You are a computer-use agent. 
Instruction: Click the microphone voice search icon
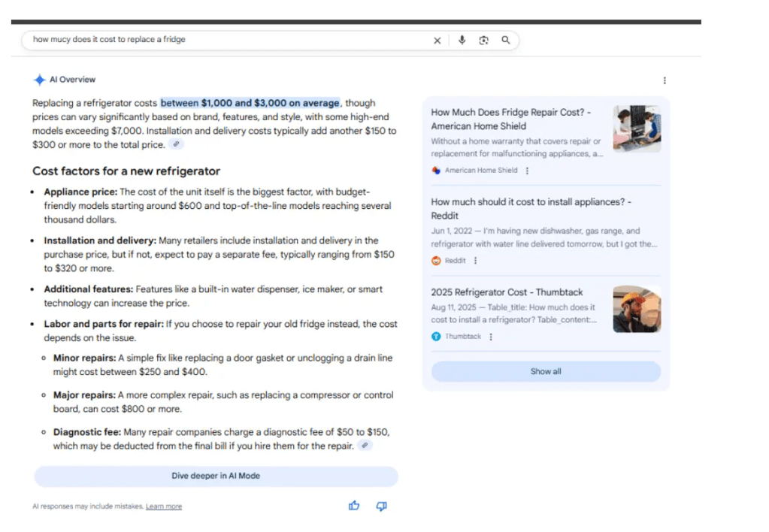(x=462, y=40)
